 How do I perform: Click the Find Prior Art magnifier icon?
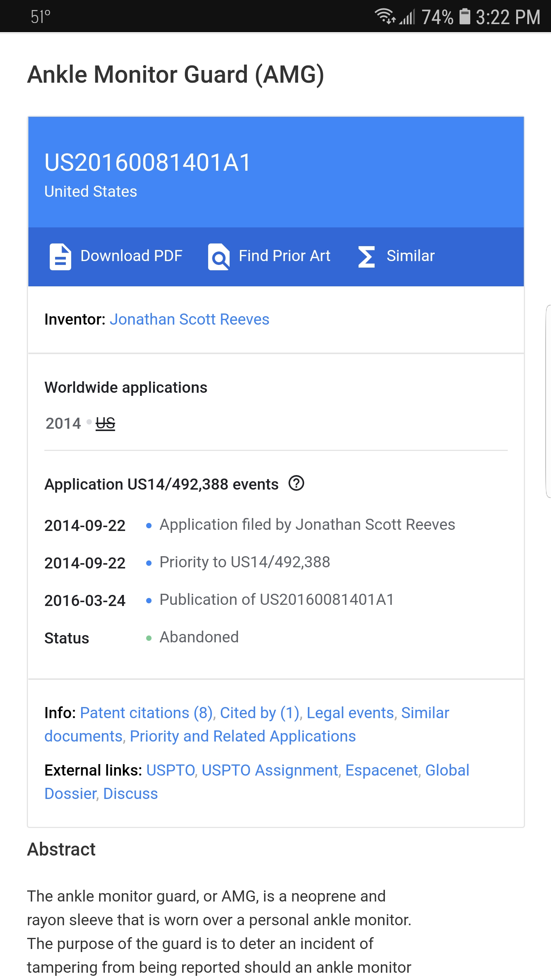[x=219, y=256]
